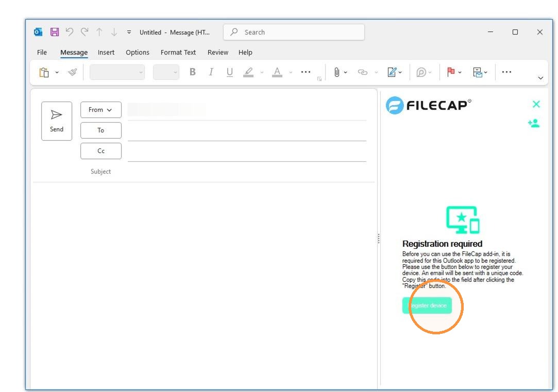The image size is (558, 392).
Task: Click the Format Painter brush icon
Action: pos(73,72)
